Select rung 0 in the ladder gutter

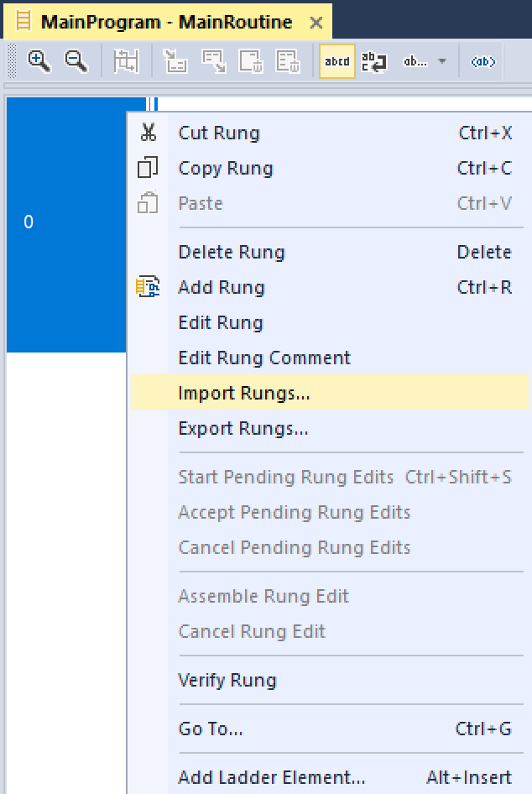tap(29, 222)
